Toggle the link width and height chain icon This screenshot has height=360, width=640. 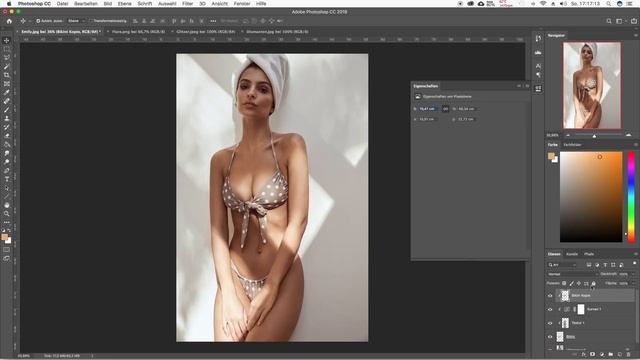point(445,109)
